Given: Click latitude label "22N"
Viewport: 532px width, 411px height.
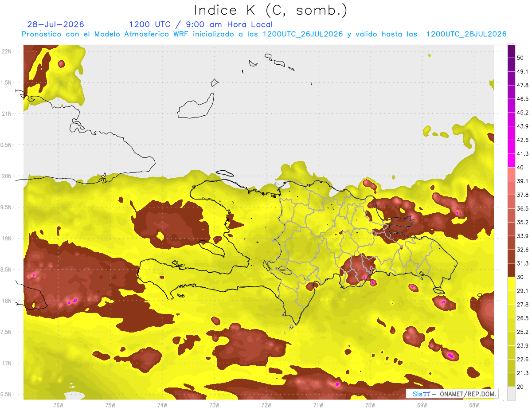Looking at the screenshot, I should point(7,51).
